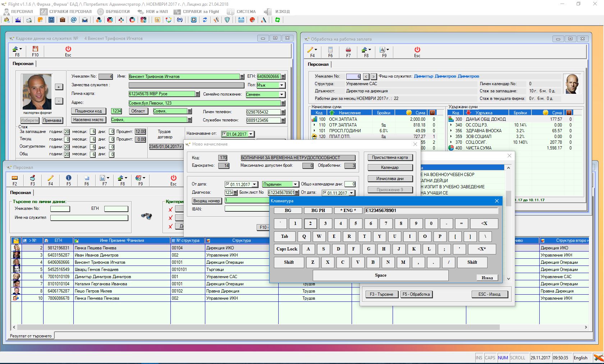The width and height of the screenshot is (604, 364).
Task: Click the green recycle arrows toolbar icon
Action: click(278, 20)
